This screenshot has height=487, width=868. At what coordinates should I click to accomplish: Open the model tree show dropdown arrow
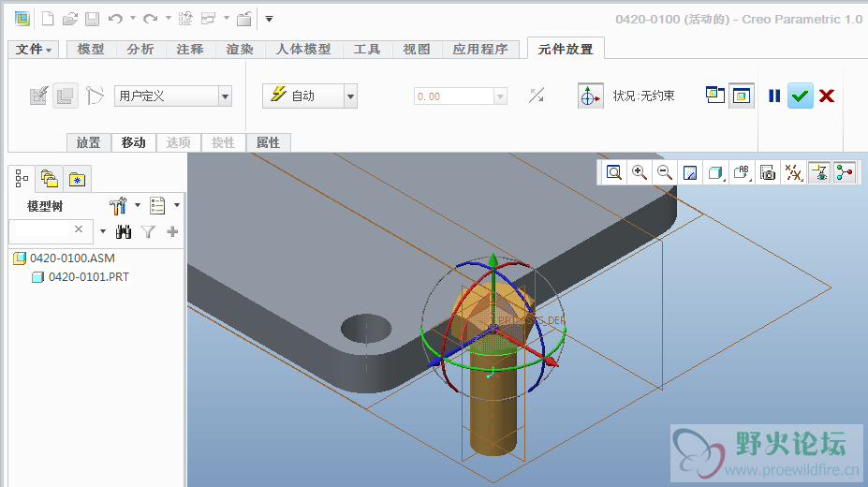coord(177,205)
